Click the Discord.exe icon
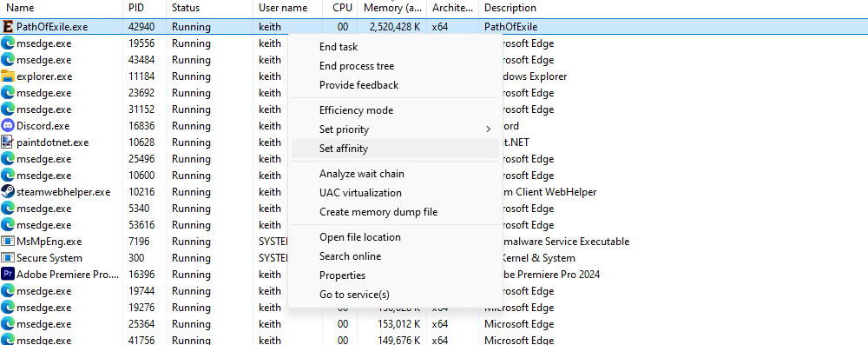This screenshot has width=868, height=345. (8, 126)
